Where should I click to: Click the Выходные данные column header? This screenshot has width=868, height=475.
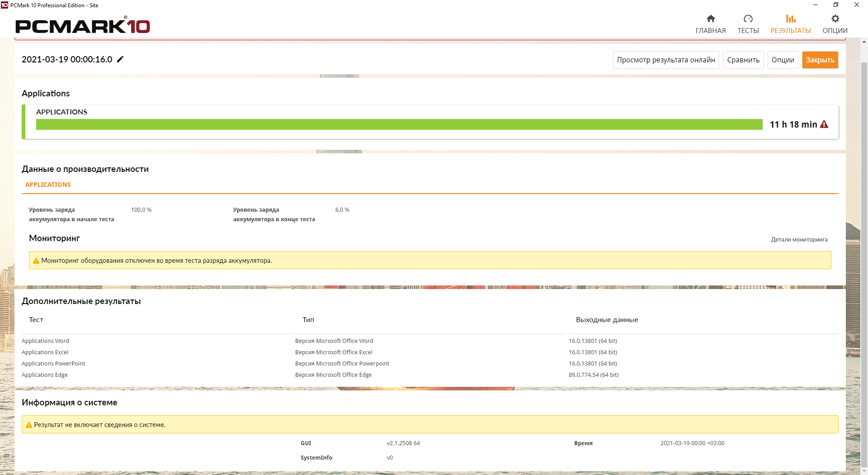(x=607, y=319)
